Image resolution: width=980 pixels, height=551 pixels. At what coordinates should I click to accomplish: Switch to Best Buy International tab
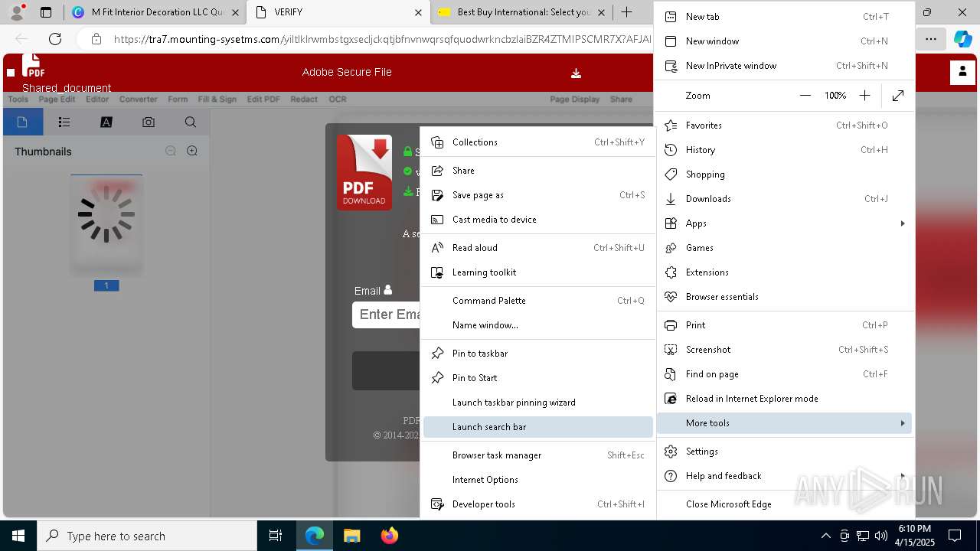521,12
